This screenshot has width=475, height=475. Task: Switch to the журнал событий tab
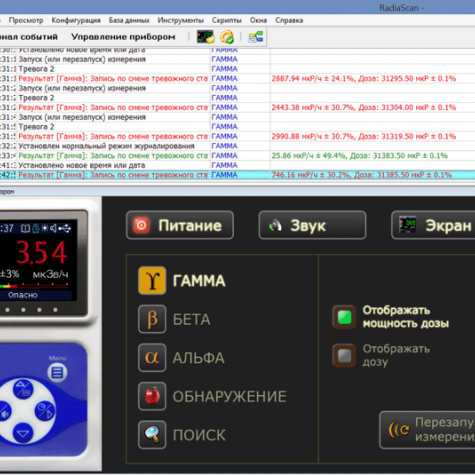[x=29, y=37]
